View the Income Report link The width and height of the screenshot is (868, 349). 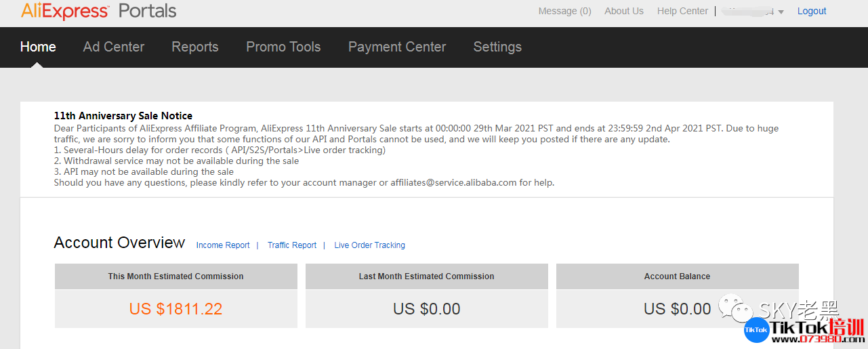(x=223, y=245)
